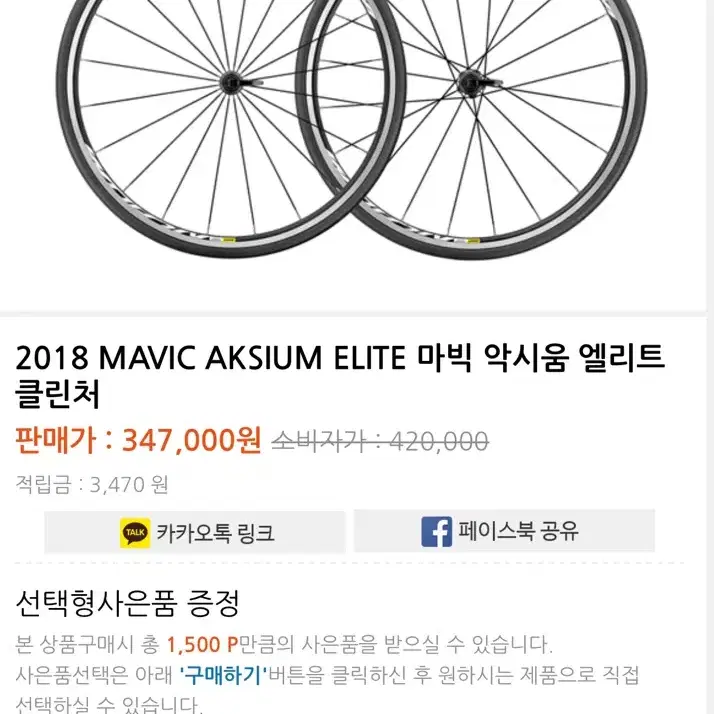Click the 판매가 orange label
Image resolution: width=714 pixels, height=714 pixels.
coord(56,440)
